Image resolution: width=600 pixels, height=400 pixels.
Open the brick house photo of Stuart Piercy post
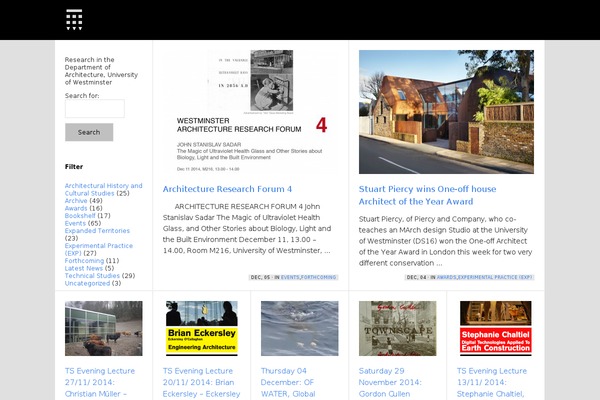click(x=446, y=112)
